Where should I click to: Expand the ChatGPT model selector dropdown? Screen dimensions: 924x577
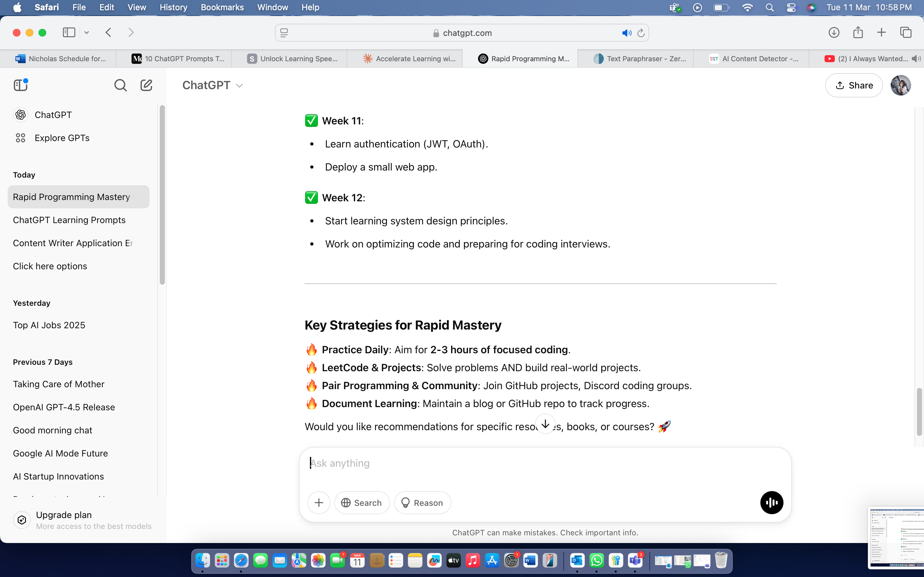(213, 85)
